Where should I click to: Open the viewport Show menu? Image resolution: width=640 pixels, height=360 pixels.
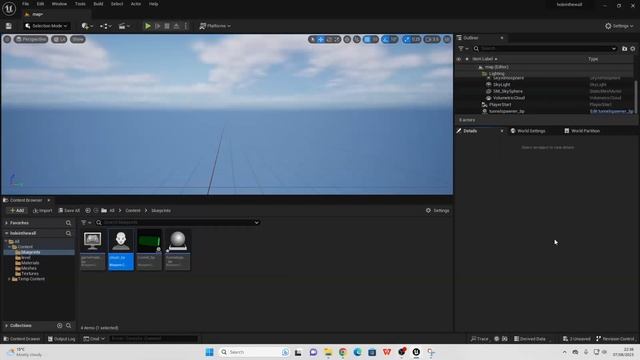click(78, 39)
